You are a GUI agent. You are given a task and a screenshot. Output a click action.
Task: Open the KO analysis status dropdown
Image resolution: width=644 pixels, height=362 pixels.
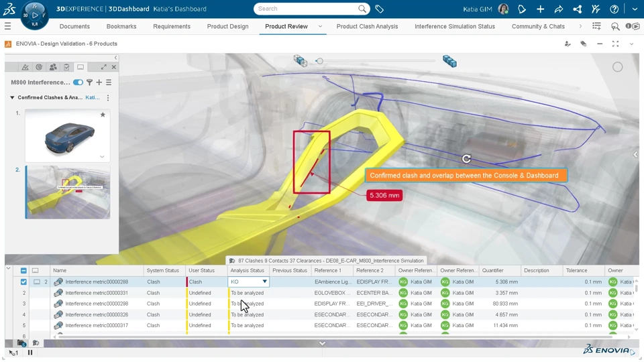264,282
